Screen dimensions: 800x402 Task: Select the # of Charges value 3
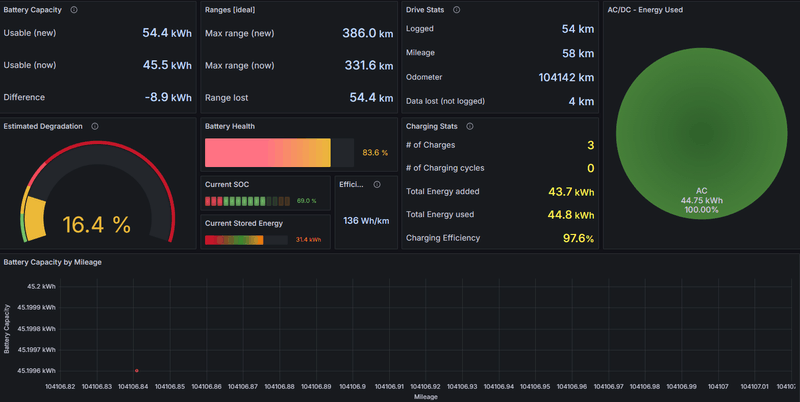point(590,145)
